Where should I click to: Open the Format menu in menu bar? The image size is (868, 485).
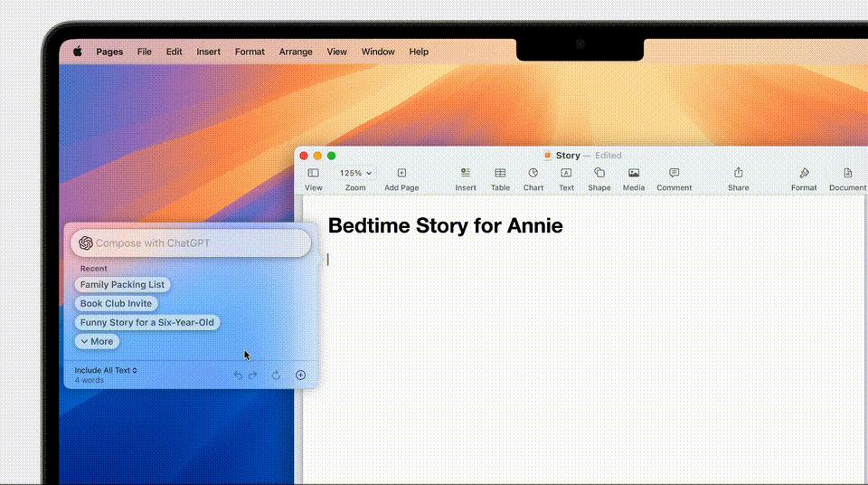coord(250,52)
